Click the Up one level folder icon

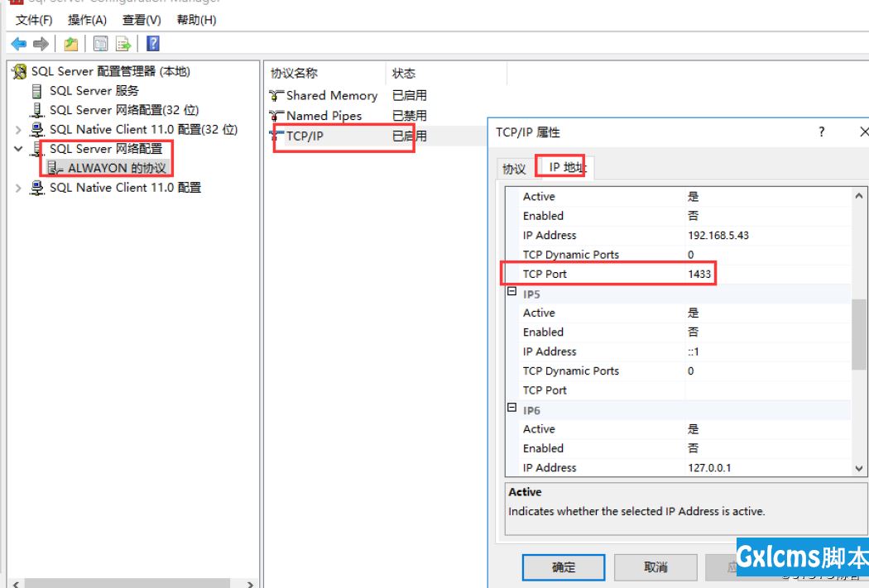tap(70, 44)
